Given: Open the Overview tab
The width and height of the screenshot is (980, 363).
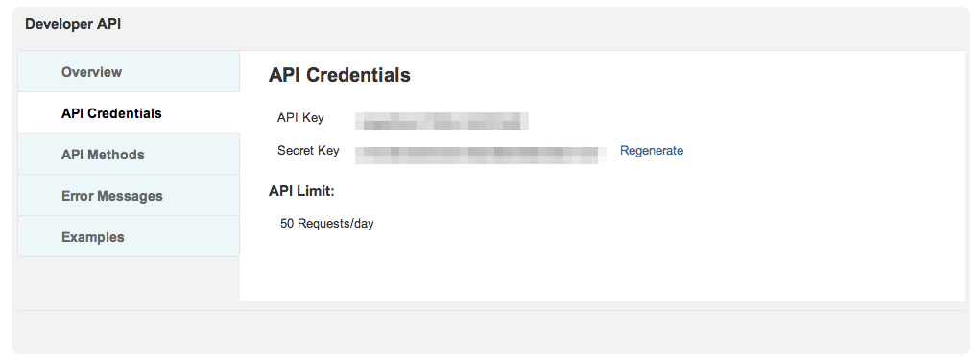Looking at the screenshot, I should click(129, 72).
